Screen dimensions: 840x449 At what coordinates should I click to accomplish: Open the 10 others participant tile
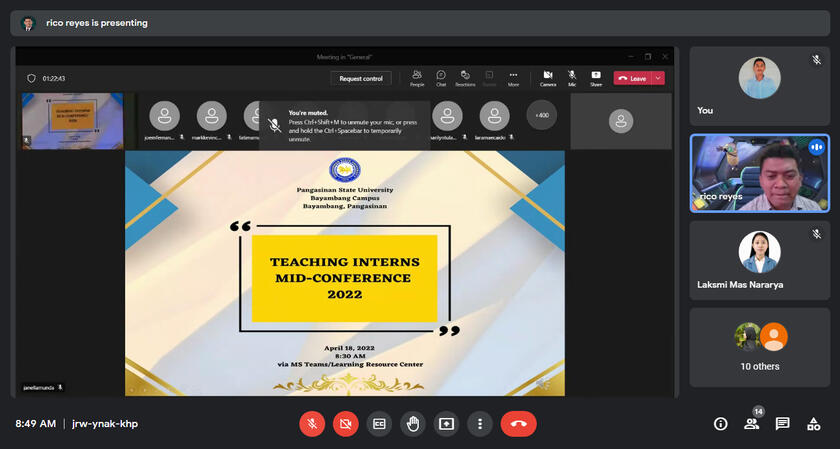tap(759, 347)
